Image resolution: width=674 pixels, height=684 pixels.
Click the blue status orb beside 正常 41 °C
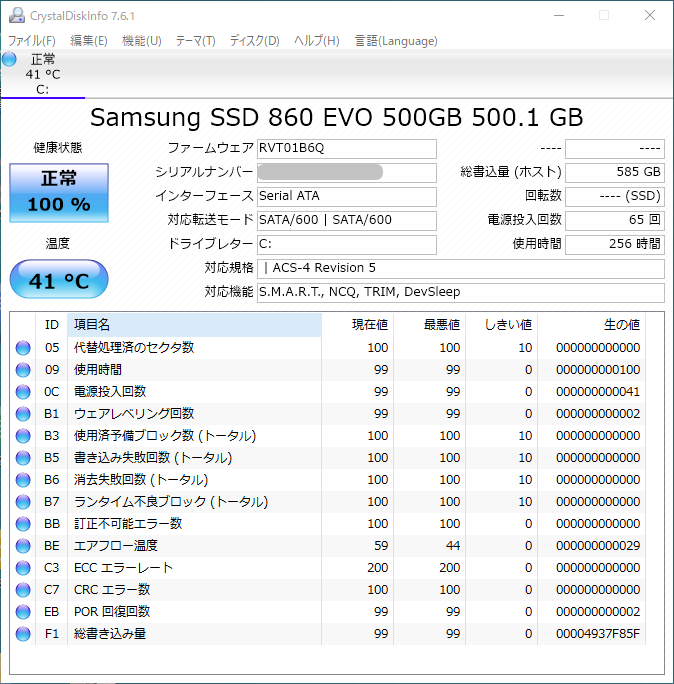click(x=9, y=59)
